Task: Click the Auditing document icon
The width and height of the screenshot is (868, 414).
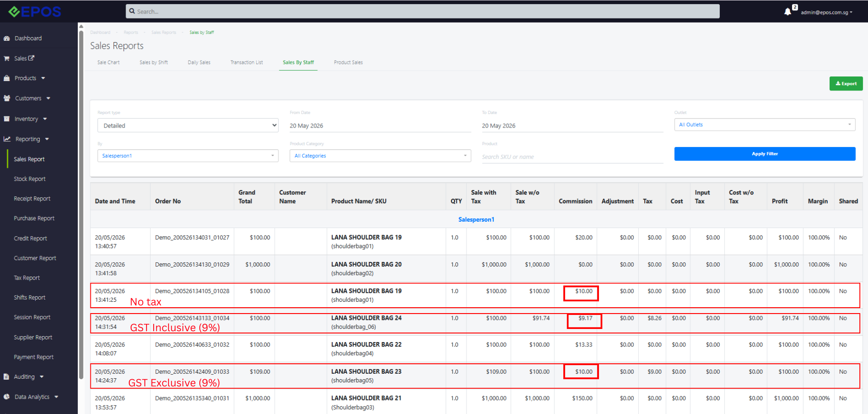Action: click(6, 376)
